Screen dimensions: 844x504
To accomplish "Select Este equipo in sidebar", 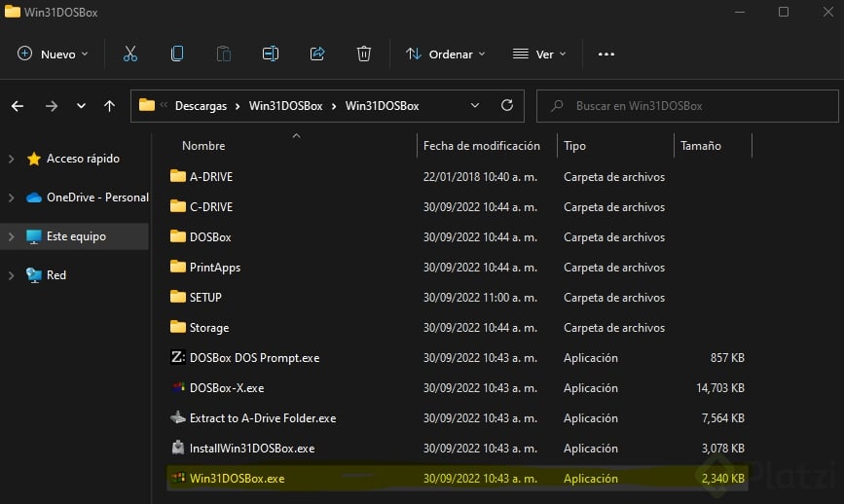I will pos(76,236).
